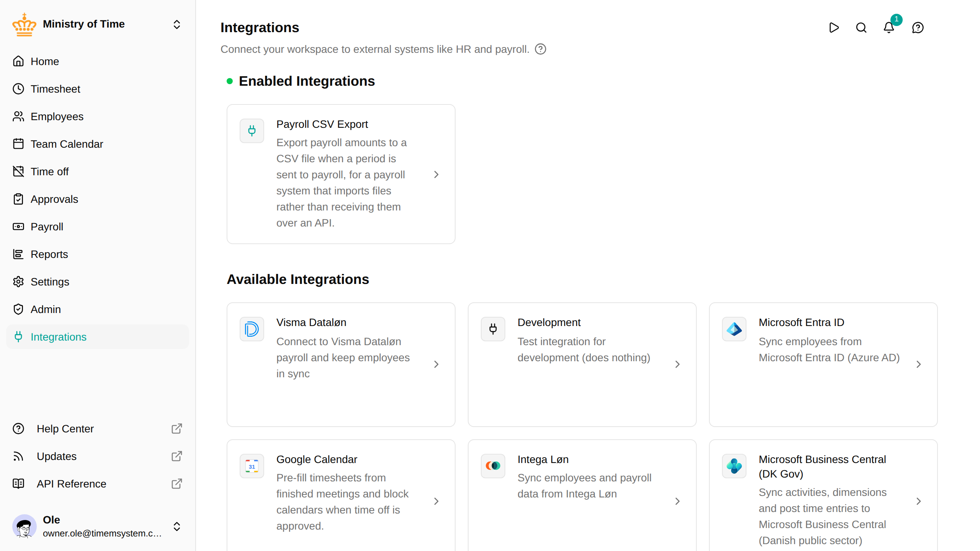Open Admin from the sidebar
The image size is (980, 551).
pyautogui.click(x=98, y=309)
